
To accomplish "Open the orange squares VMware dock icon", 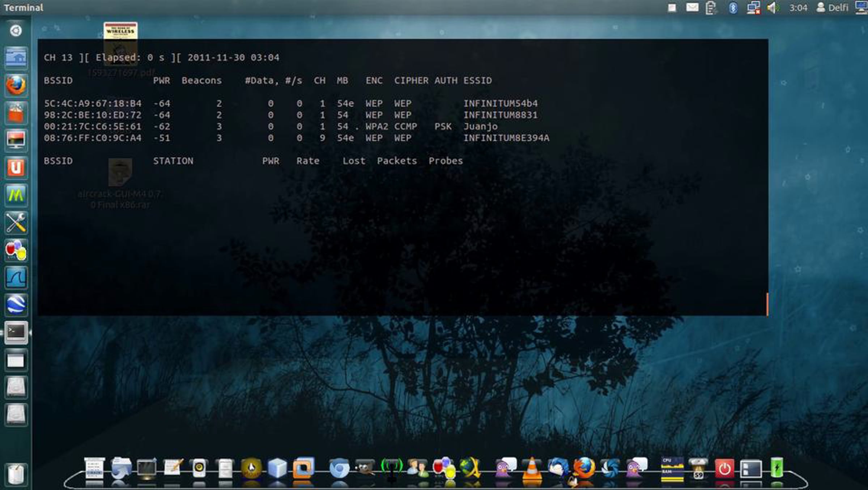I will [303, 468].
